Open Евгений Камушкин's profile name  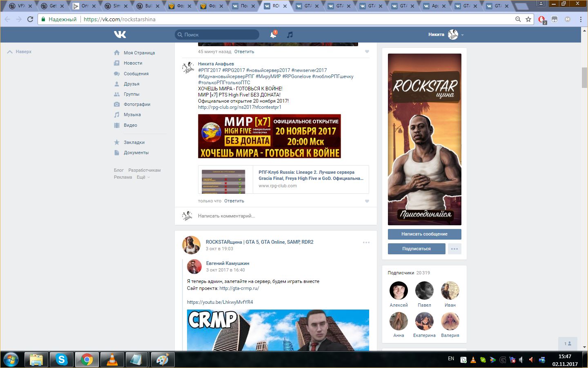[227, 263]
